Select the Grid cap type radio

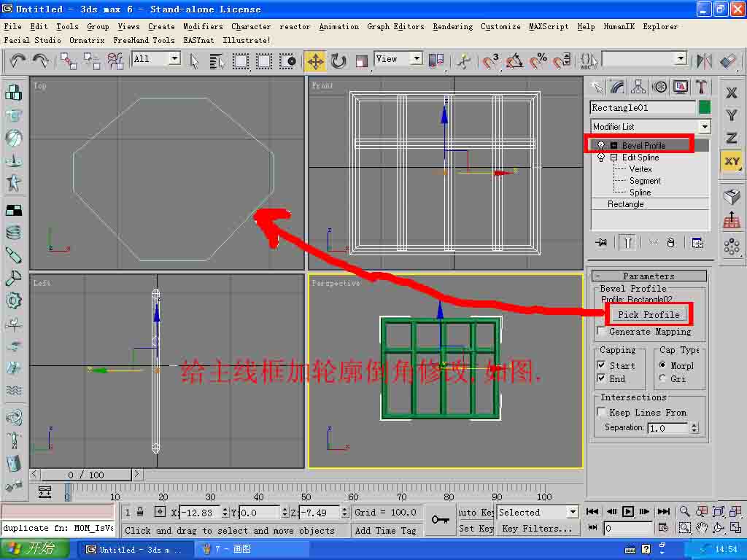coord(662,378)
